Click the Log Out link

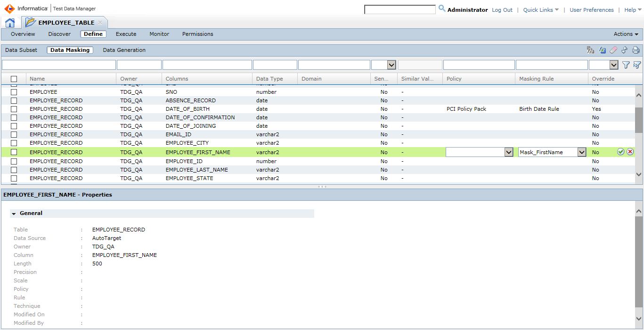[x=502, y=10]
